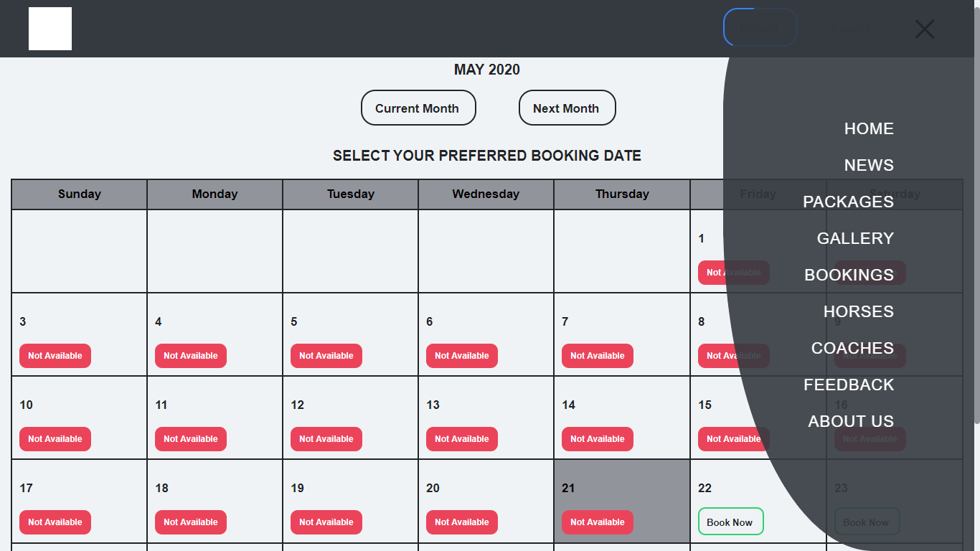Click Book Now for May 22
The height and width of the screenshot is (551, 980).
[730, 522]
